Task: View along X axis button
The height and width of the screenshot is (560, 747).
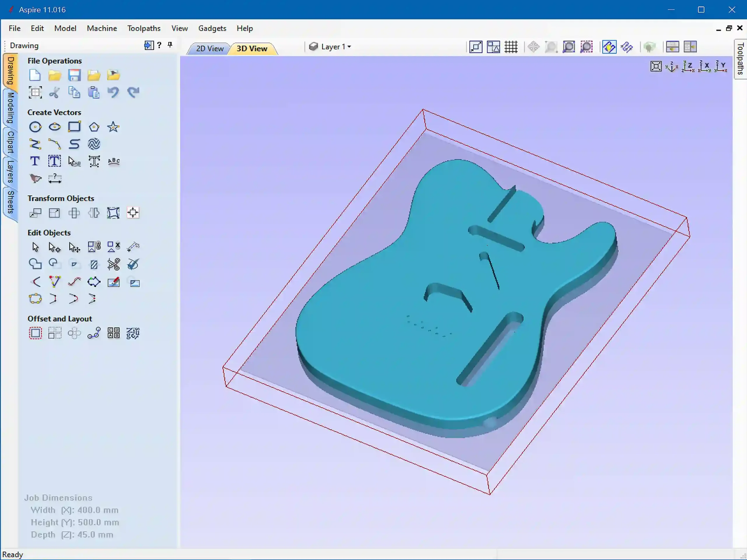Action: (704, 66)
